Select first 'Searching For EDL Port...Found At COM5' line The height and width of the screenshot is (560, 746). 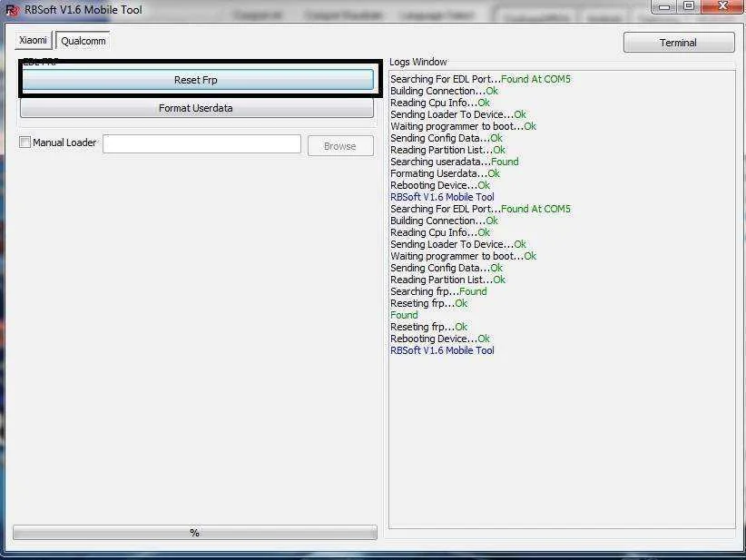click(480, 79)
